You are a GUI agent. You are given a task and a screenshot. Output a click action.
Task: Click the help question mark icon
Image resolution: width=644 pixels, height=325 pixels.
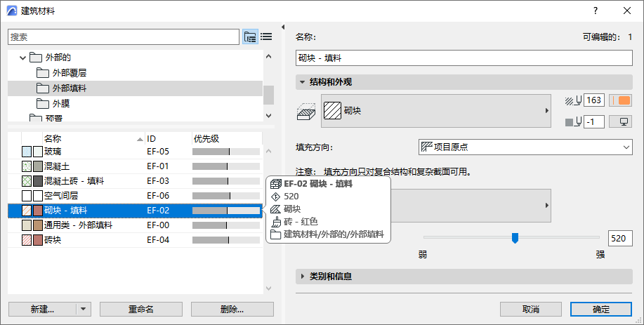596,11
